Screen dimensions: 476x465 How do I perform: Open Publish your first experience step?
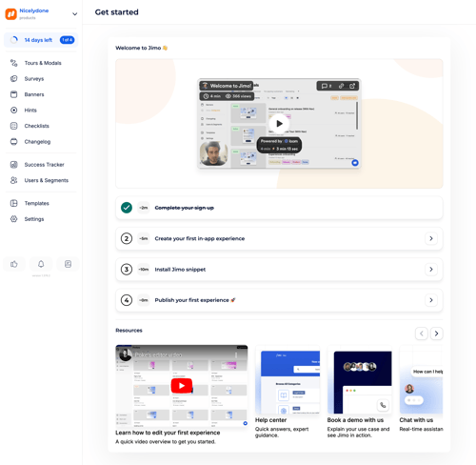(x=279, y=300)
